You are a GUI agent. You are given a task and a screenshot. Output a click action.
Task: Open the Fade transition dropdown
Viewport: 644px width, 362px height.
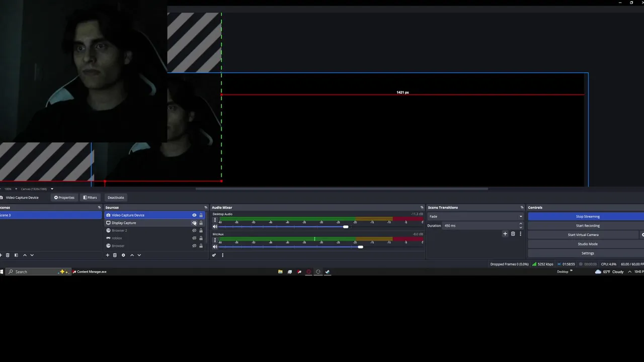[475, 216]
